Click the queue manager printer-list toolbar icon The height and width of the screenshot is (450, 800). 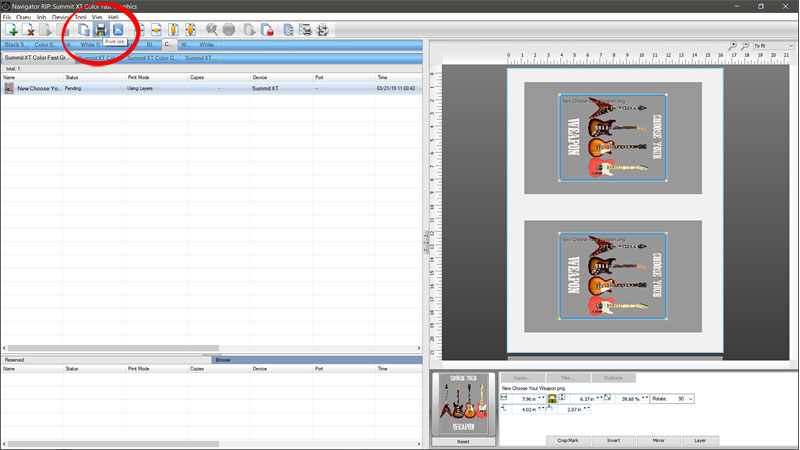click(305, 30)
